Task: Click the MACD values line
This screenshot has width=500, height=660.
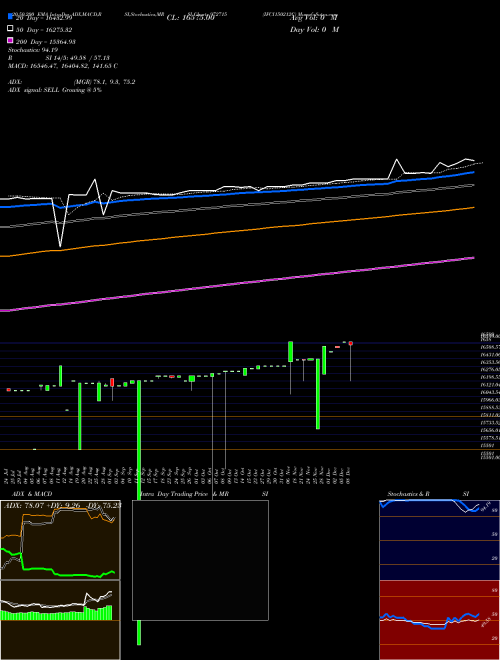Action: click(63, 66)
